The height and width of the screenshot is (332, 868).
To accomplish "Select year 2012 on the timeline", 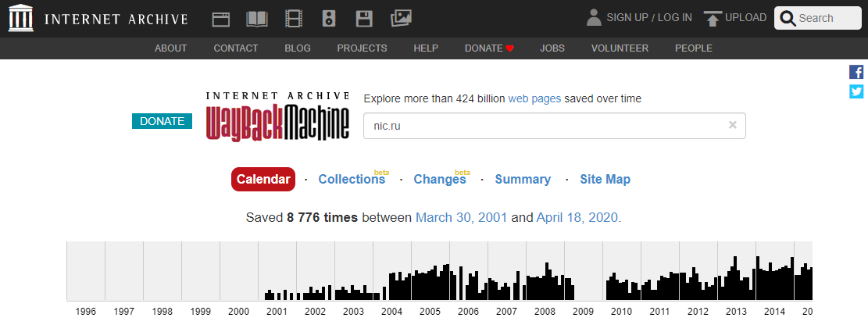I will tap(698, 312).
